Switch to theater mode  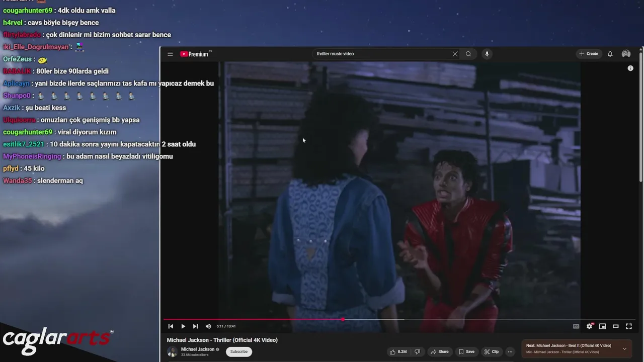click(615, 326)
